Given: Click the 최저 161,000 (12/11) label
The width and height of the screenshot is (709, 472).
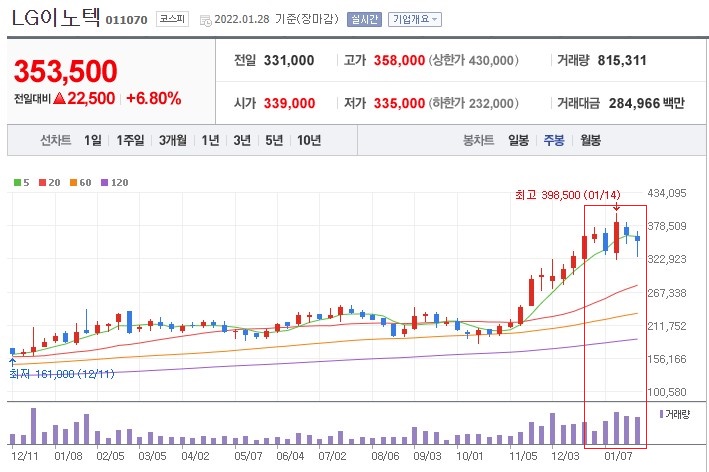Looking at the screenshot, I should point(62,374).
